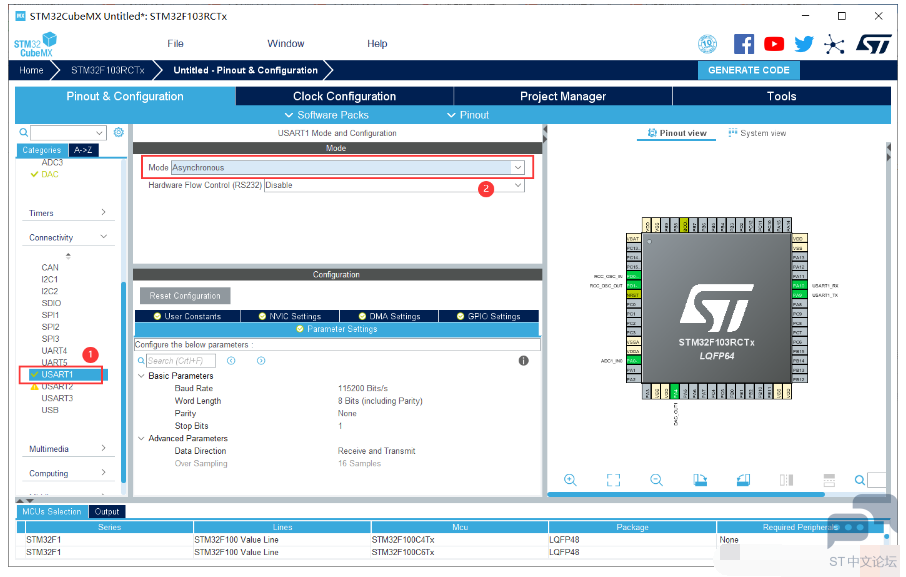Select USART1 in the peripheral list

tap(57, 374)
